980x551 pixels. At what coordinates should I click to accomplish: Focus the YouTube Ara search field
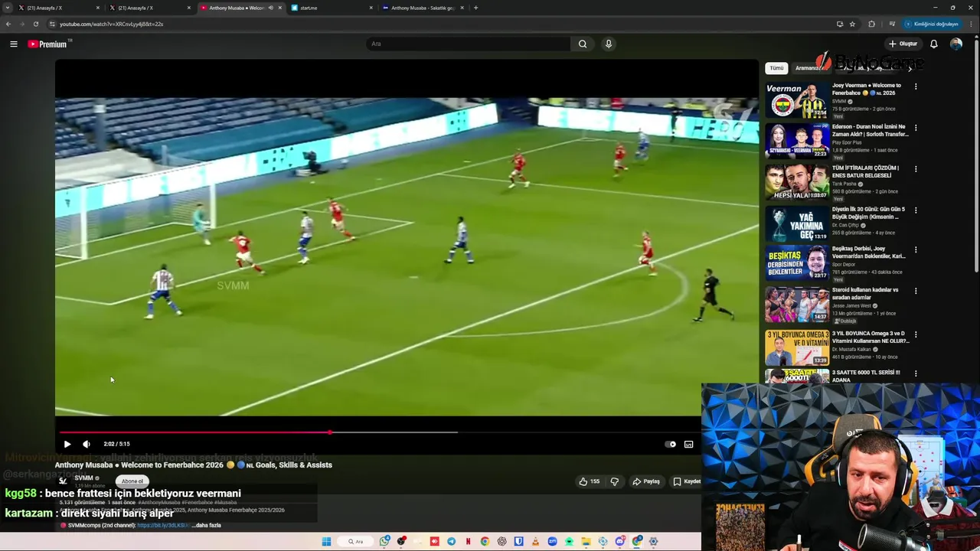coord(469,44)
